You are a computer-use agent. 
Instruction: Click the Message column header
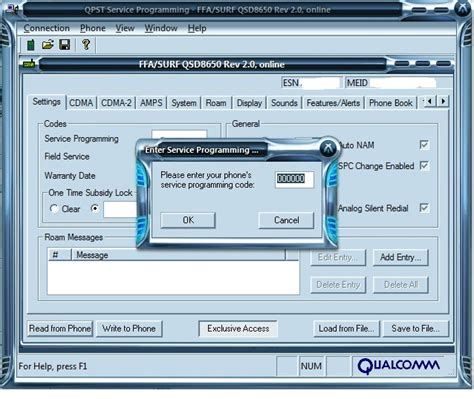pos(178,255)
